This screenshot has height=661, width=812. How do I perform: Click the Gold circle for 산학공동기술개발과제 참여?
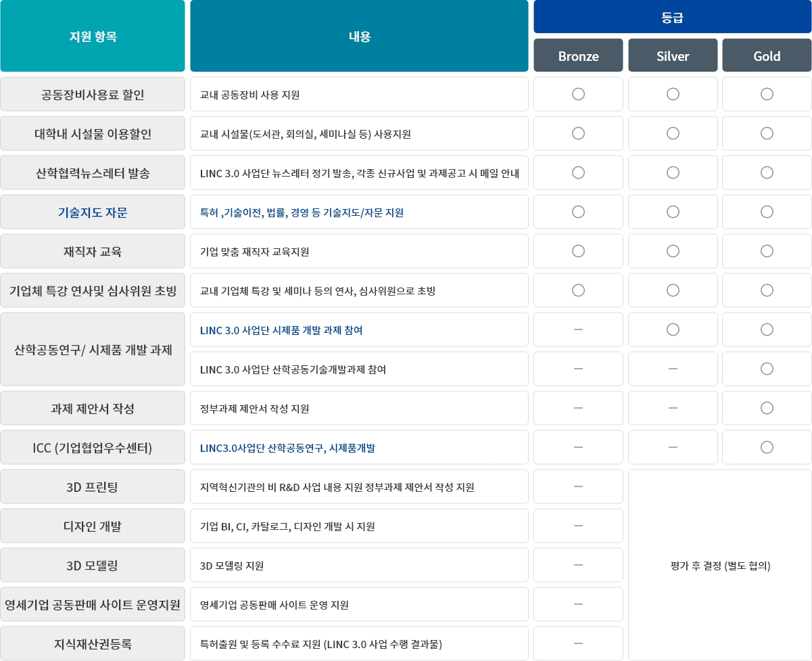pyautogui.click(x=767, y=369)
